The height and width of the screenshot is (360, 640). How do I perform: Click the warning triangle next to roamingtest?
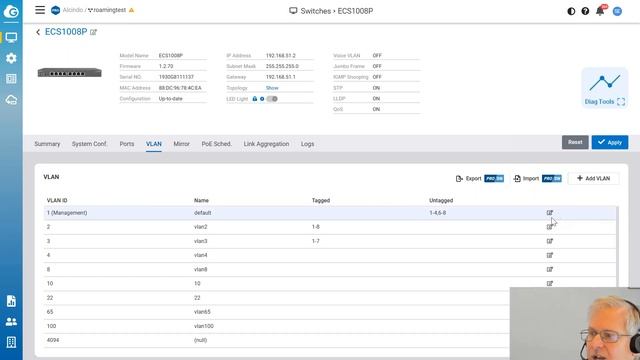(131, 10)
